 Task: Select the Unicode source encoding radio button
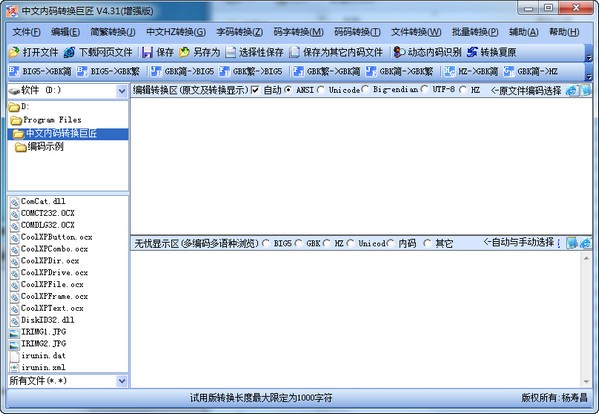pos(321,90)
